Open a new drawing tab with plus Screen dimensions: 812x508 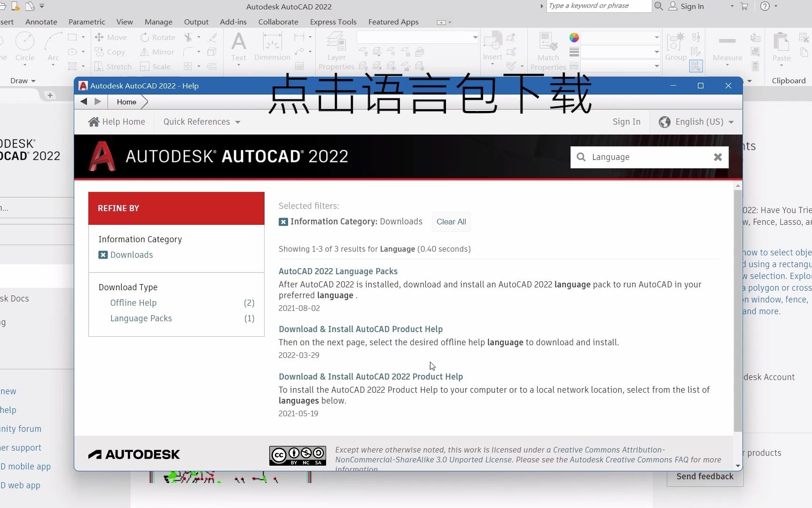click(x=50, y=95)
